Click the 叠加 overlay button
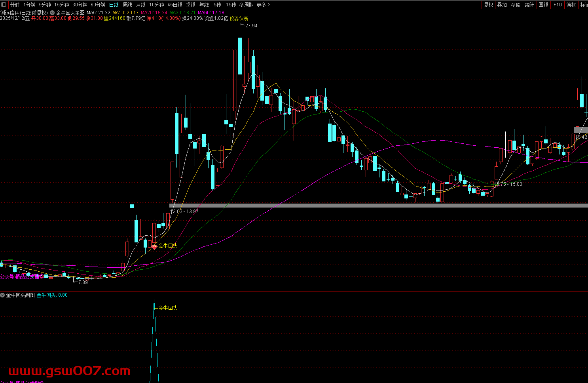Viewport: 588px width, 383px height. pyautogui.click(x=502, y=5)
